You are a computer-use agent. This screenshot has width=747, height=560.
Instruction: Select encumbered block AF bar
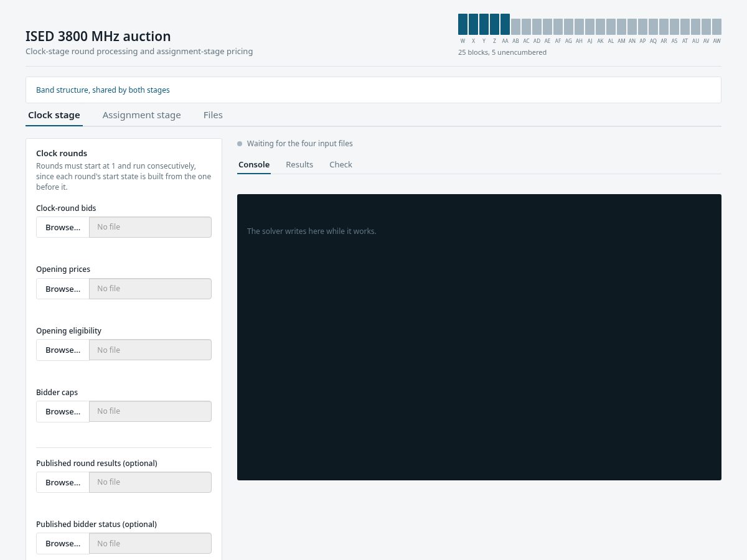[x=558, y=27]
